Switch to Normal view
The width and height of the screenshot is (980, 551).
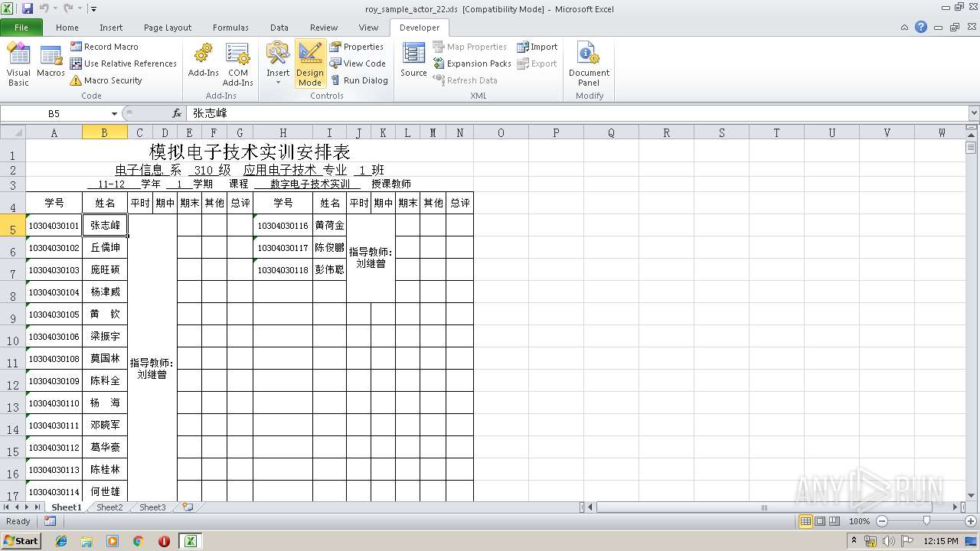pyautogui.click(x=805, y=521)
